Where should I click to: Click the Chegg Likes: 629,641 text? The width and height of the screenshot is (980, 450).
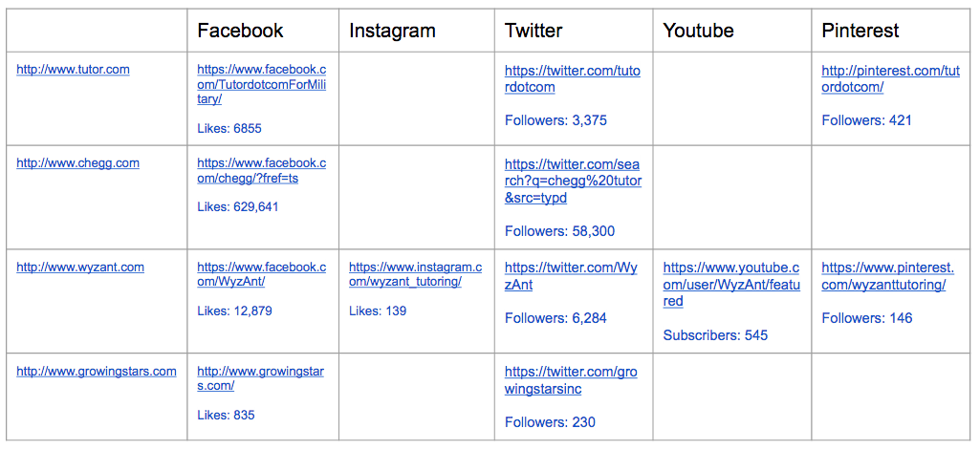[x=237, y=206]
